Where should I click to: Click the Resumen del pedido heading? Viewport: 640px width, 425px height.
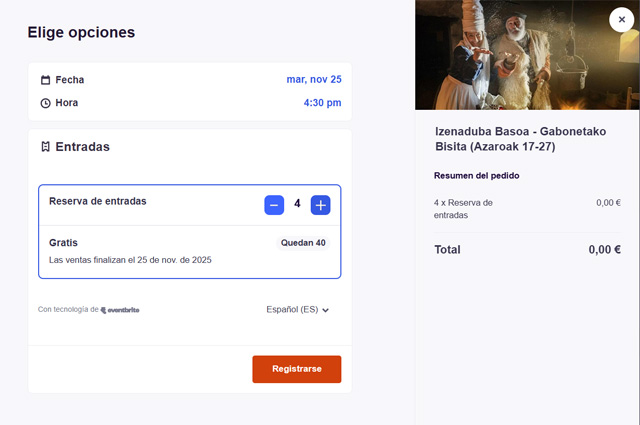tap(476, 176)
